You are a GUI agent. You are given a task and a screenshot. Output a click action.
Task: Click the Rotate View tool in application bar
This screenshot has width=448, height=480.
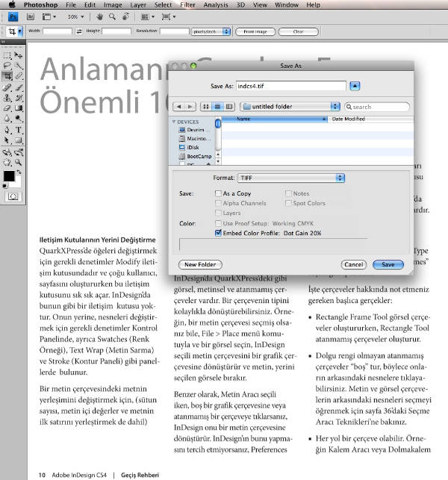125,16
